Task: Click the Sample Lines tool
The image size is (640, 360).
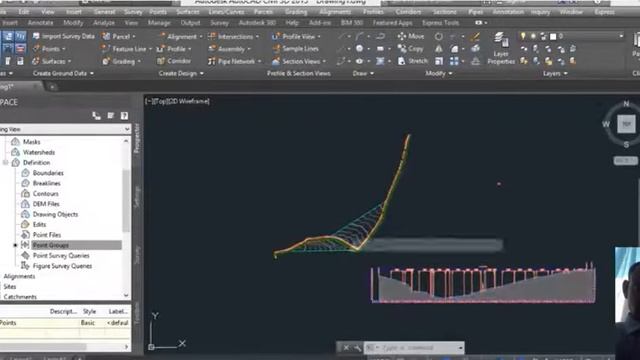Action: [295, 49]
